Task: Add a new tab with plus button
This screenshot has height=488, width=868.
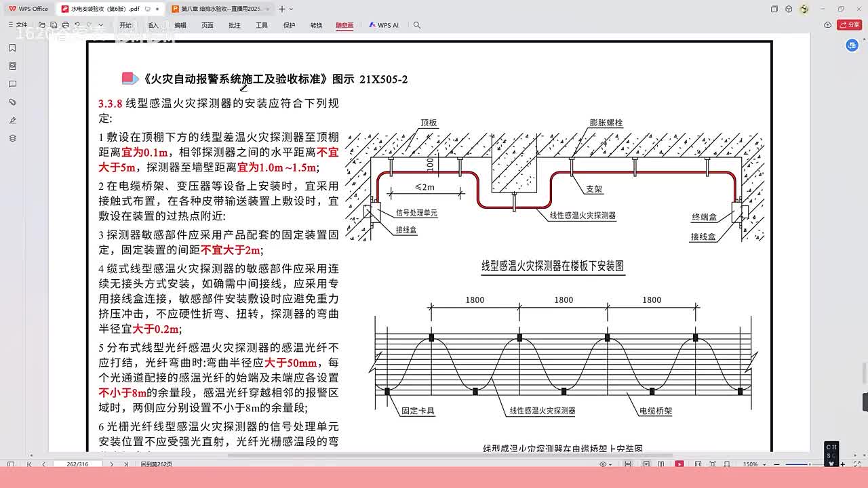Action: (282, 9)
